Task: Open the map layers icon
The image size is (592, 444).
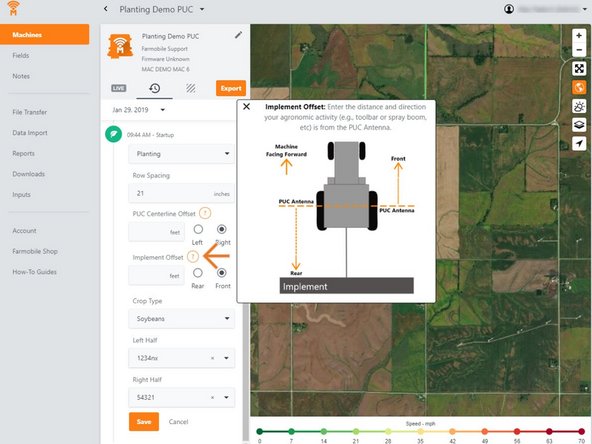Action: point(579,125)
